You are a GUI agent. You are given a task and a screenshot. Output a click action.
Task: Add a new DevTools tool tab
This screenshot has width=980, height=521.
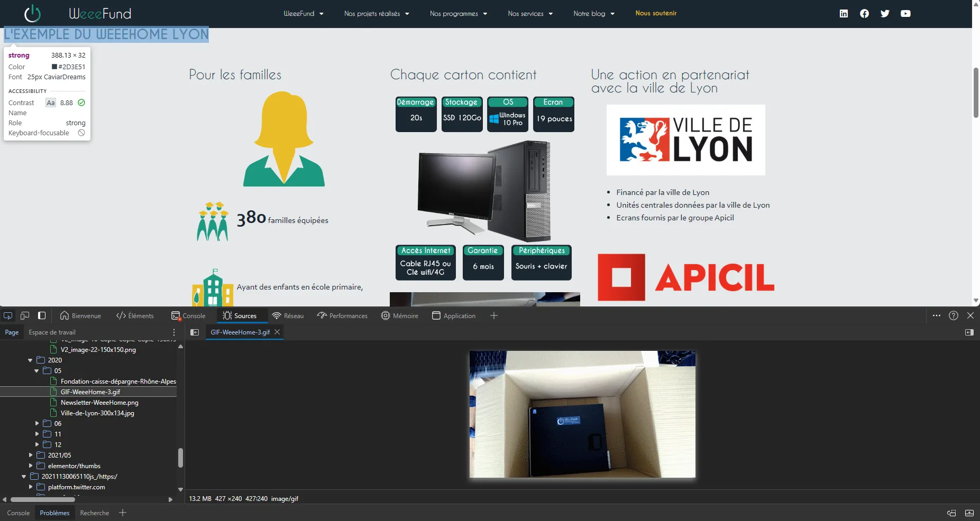point(493,315)
